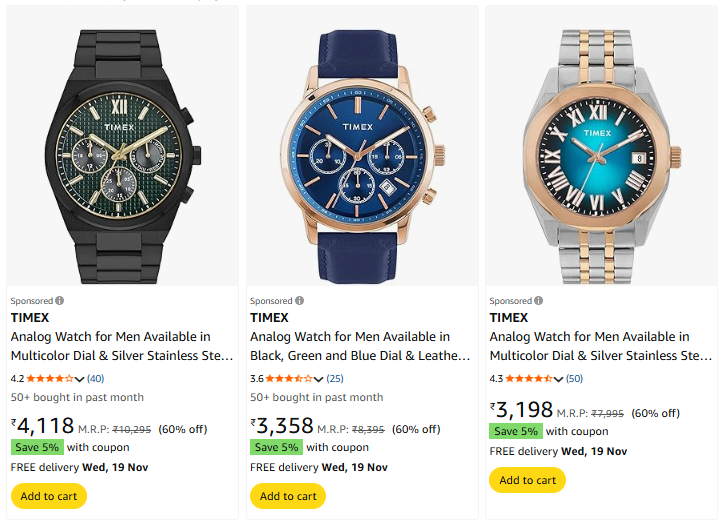725x522 pixels.
Task: Expand rating breakdown chevron for 4.2 rating
Action: (x=80, y=380)
